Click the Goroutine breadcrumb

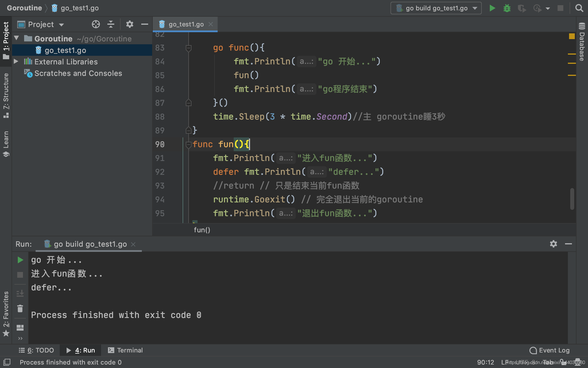[24, 8]
